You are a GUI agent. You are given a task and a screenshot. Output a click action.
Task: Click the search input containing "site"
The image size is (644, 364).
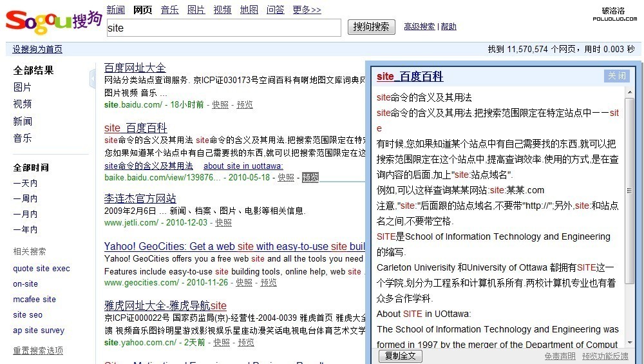223,28
